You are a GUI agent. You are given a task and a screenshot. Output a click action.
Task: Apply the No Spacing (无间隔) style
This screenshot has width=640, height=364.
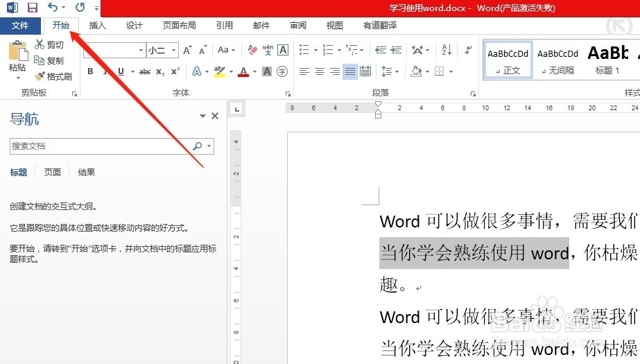point(557,60)
